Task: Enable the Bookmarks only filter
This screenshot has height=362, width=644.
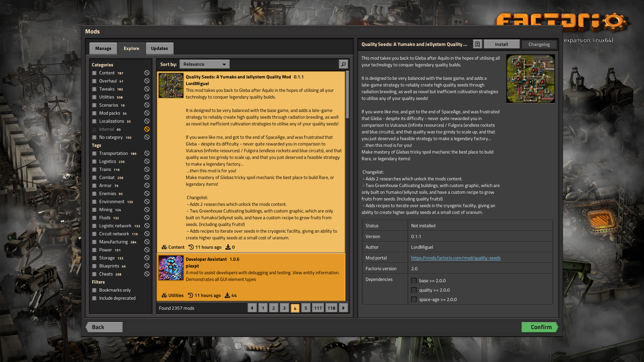Action: point(94,290)
